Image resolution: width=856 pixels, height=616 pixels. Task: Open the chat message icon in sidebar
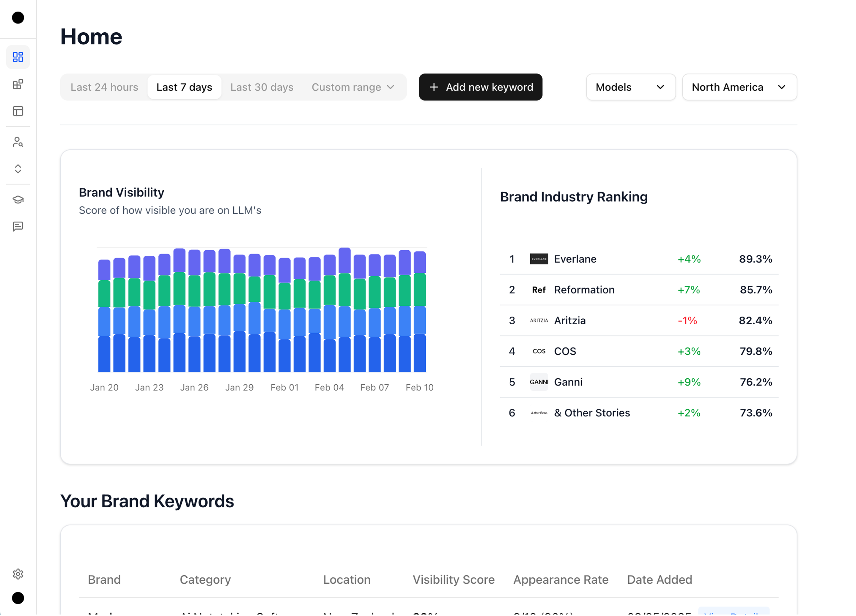[x=18, y=227]
